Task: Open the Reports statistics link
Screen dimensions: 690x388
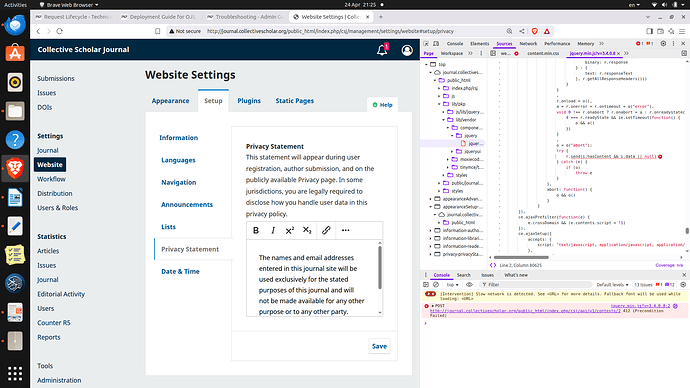Action: (48, 337)
